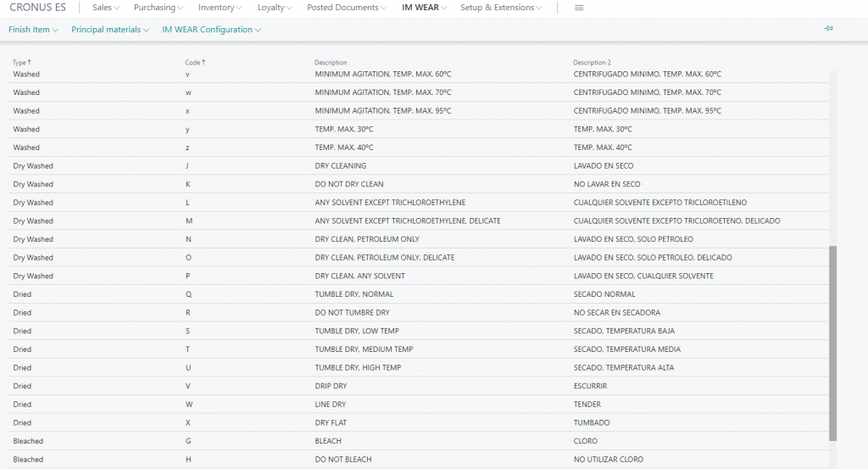Select the TUMBADO cell
Image resolution: width=868 pixels, height=469 pixels.
(x=591, y=422)
